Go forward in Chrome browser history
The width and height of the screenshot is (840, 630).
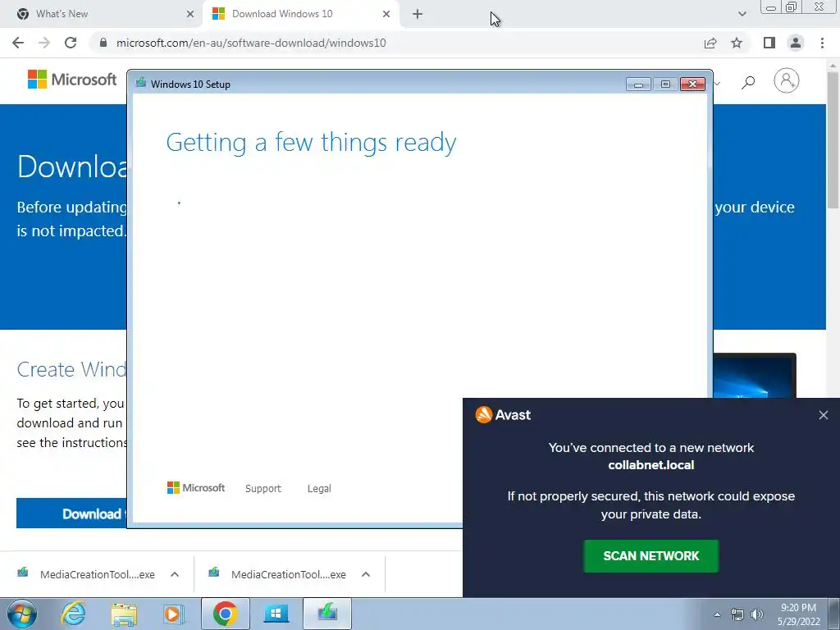[44, 43]
